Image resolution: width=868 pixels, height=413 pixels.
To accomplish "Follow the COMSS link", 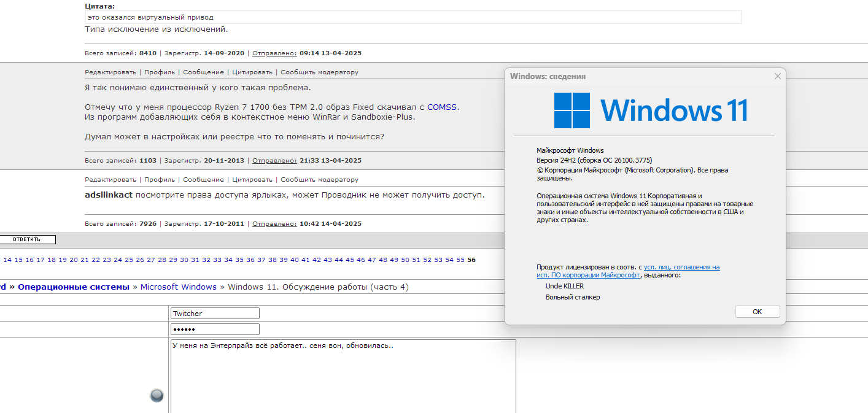I will point(442,107).
